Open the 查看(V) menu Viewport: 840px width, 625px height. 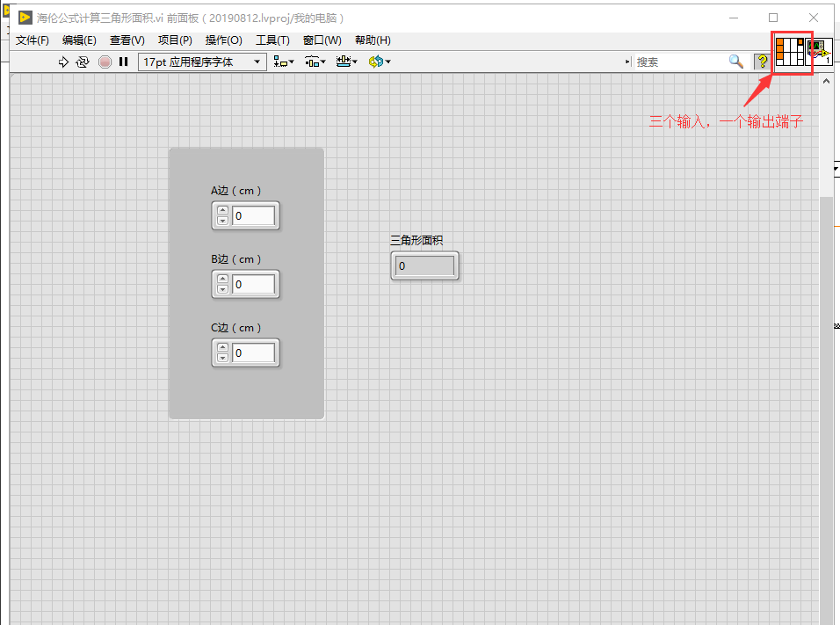coord(127,40)
